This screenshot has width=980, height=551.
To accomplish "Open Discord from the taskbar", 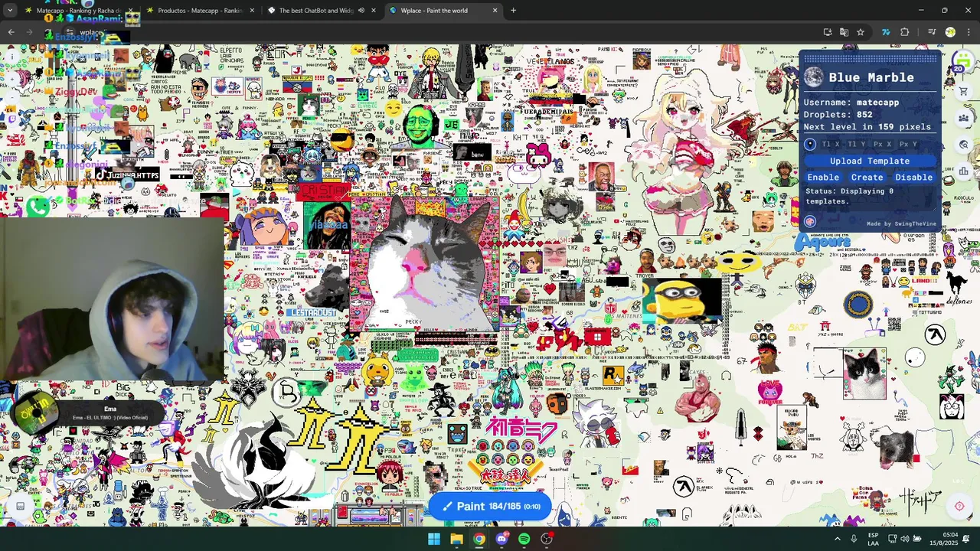I will point(501,540).
